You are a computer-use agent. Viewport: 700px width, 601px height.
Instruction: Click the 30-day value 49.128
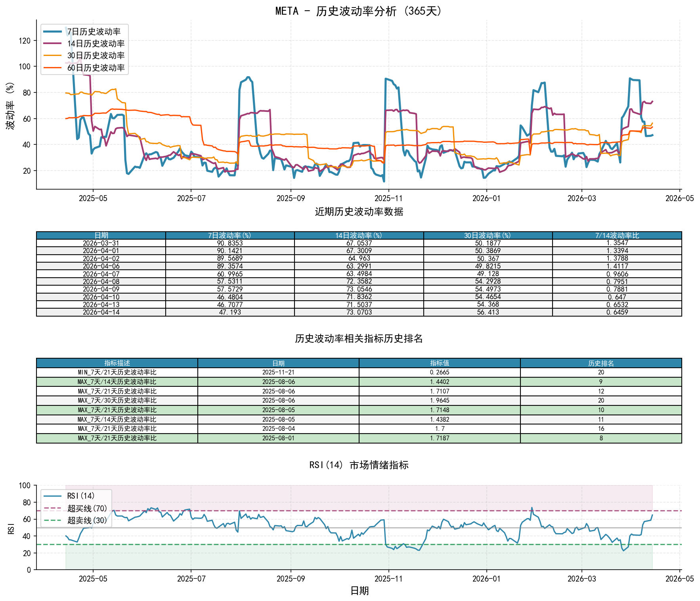pos(488,274)
